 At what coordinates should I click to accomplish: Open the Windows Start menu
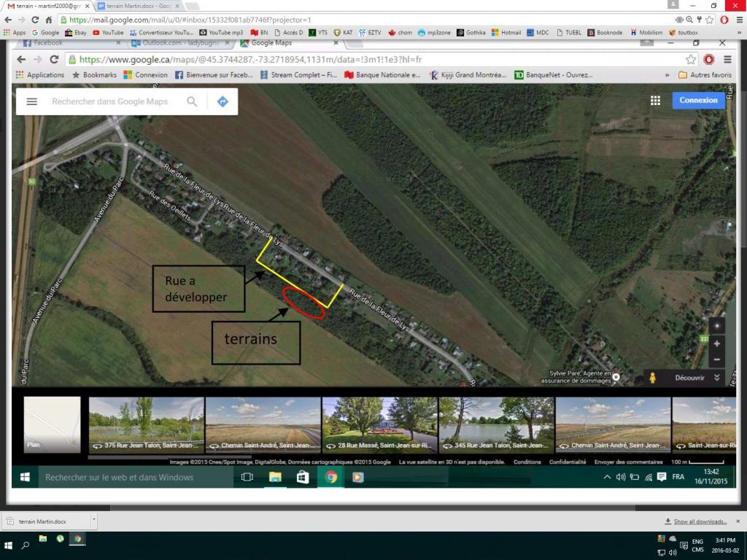point(9,545)
